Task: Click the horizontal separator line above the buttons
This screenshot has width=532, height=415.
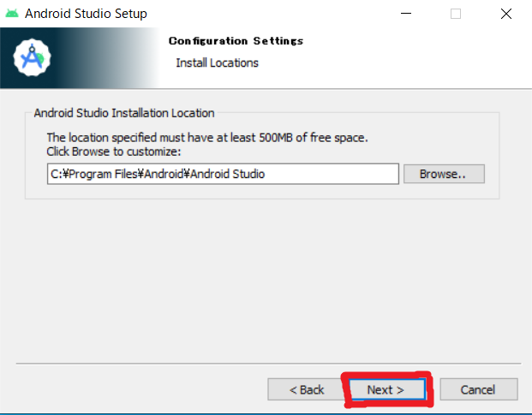Action: (268, 364)
